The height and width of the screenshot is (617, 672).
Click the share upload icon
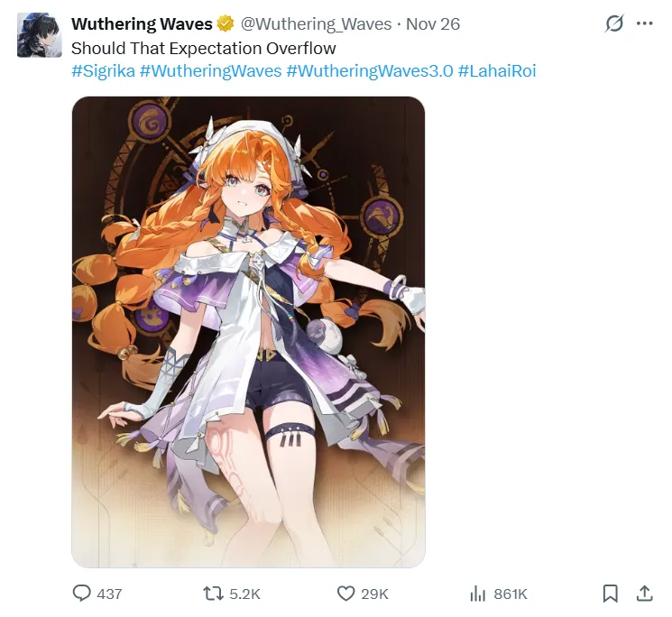click(645, 594)
